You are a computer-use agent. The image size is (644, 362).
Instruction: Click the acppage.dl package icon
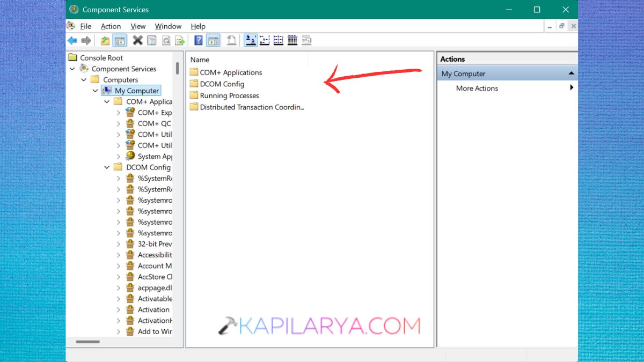pos(130,287)
